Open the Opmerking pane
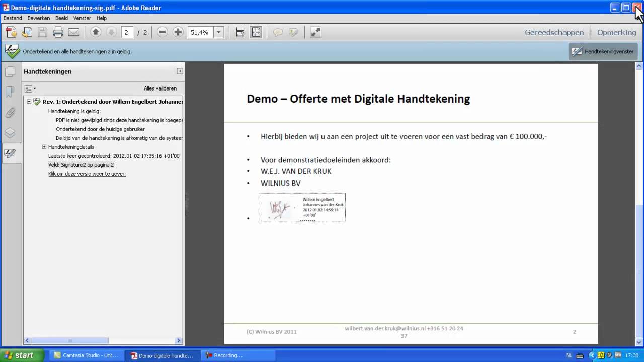This screenshot has width=644, height=362. [x=617, y=32]
